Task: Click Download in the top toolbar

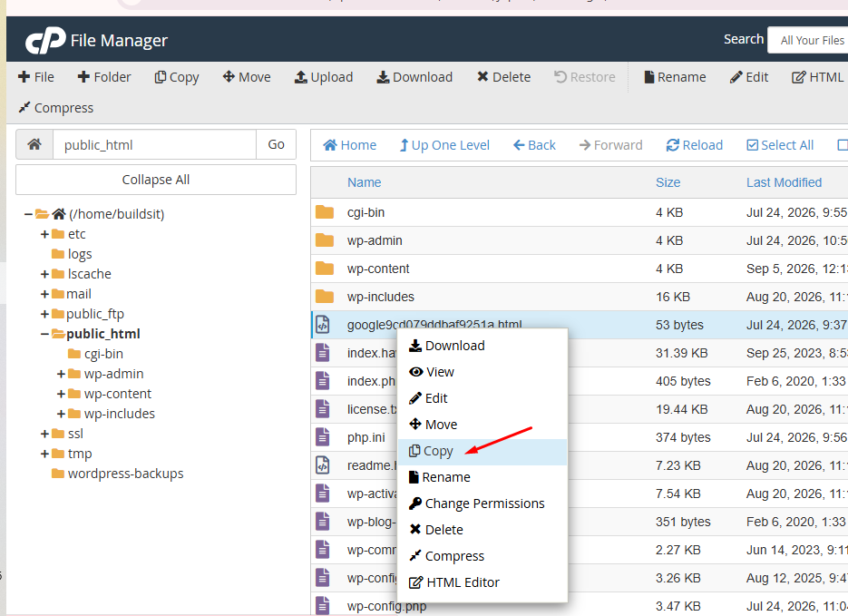Action: (414, 77)
